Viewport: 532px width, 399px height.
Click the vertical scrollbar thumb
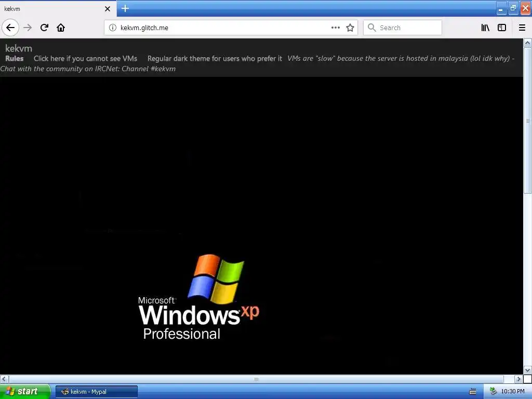tap(528, 121)
